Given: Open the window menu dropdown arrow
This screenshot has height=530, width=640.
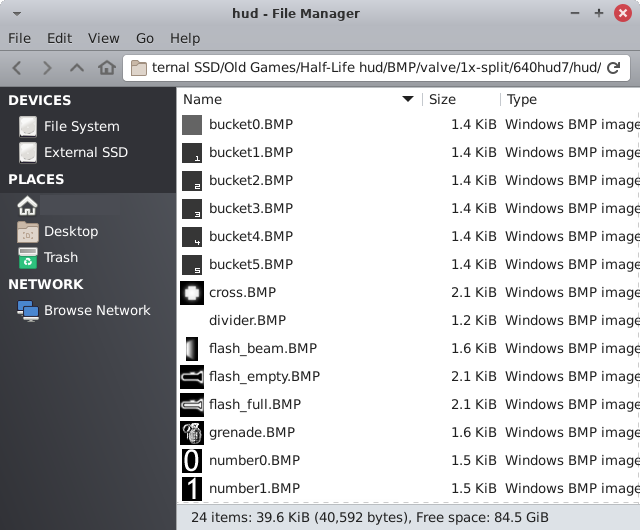Looking at the screenshot, I should coord(13,13).
